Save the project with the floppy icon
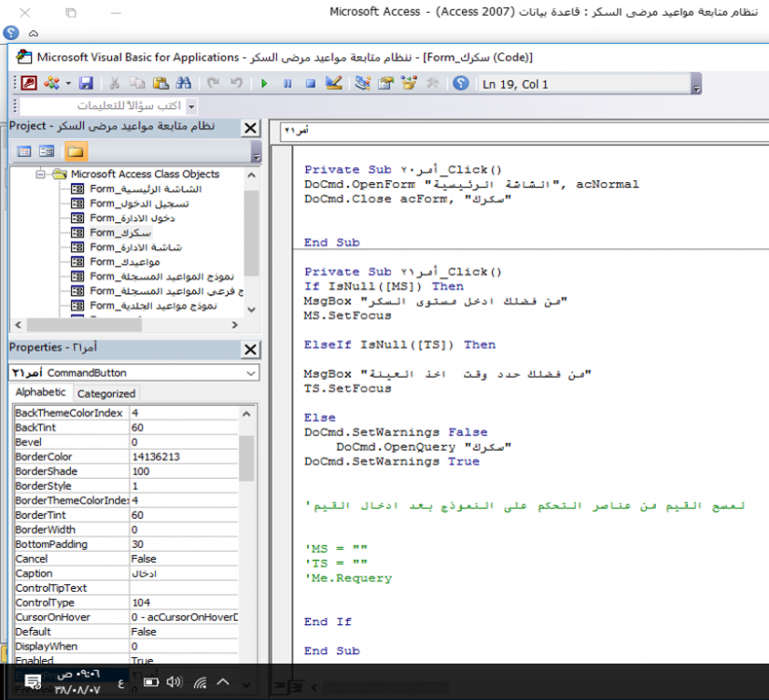 (x=86, y=83)
